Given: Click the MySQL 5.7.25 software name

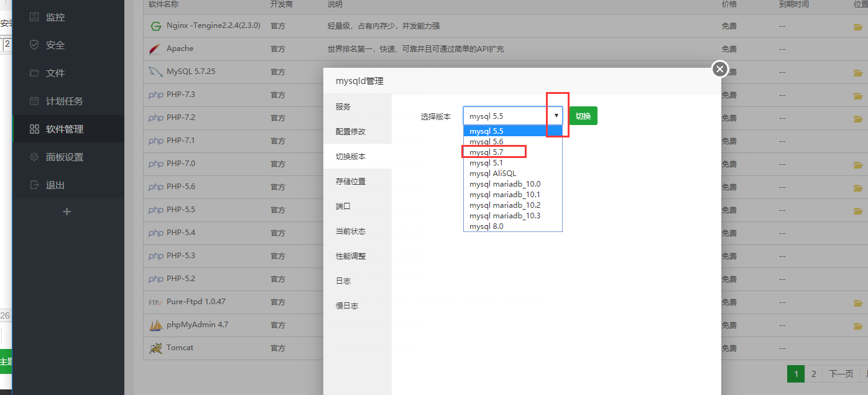Looking at the screenshot, I should pos(191,72).
